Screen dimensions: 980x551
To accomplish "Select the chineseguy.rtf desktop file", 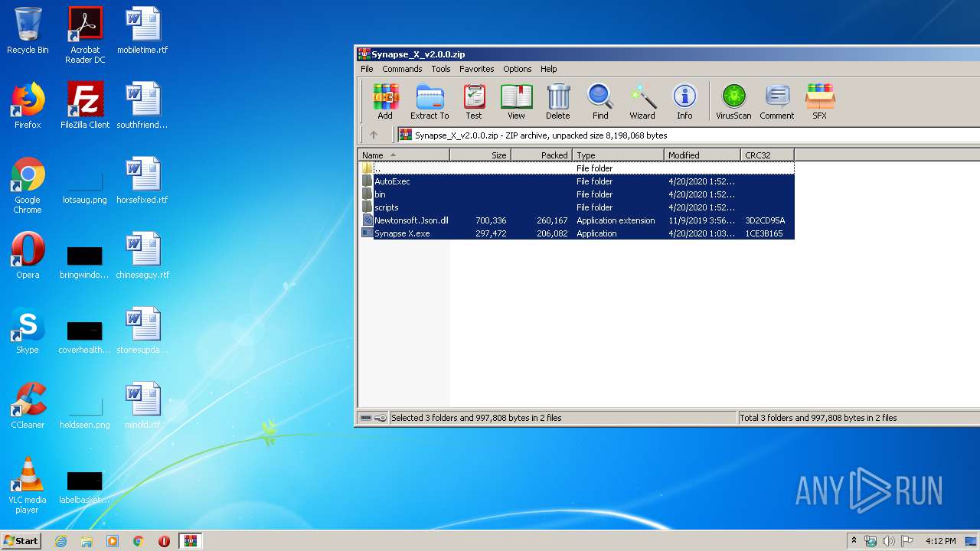I will click(142, 256).
